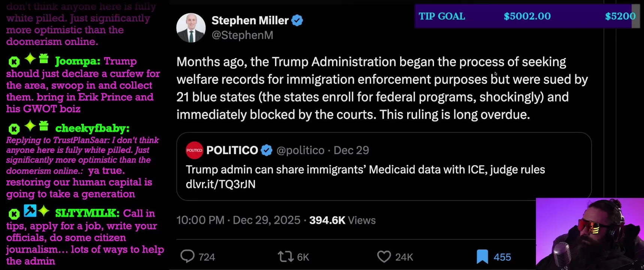Click the streamer webcam thumbnail
This screenshot has width=644, height=270.
(x=590, y=234)
